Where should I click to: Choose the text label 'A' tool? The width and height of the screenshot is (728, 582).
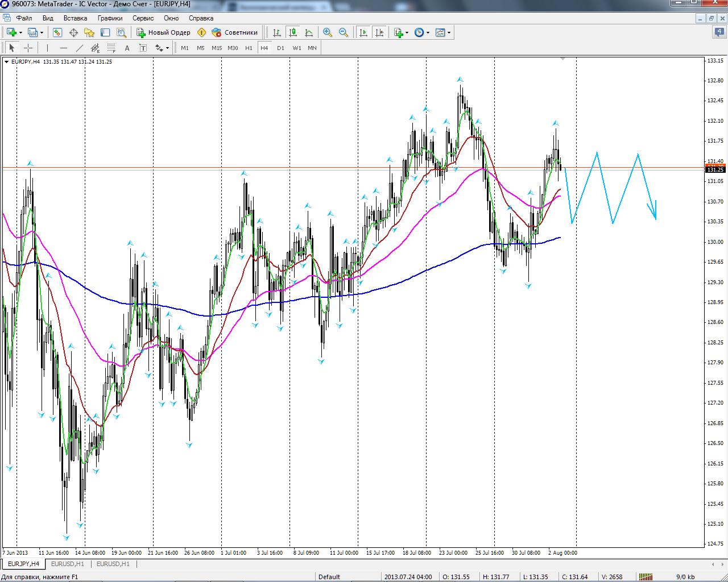click(x=127, y=48)
